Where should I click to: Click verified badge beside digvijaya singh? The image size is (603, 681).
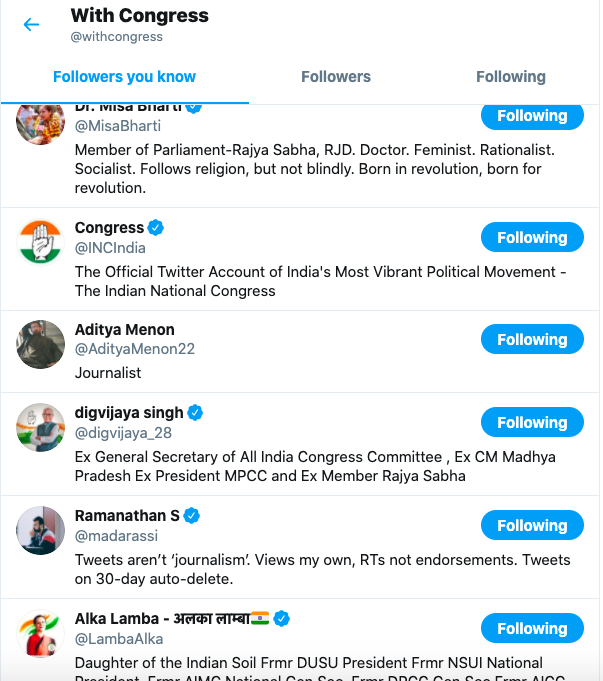tap(195, 413)
